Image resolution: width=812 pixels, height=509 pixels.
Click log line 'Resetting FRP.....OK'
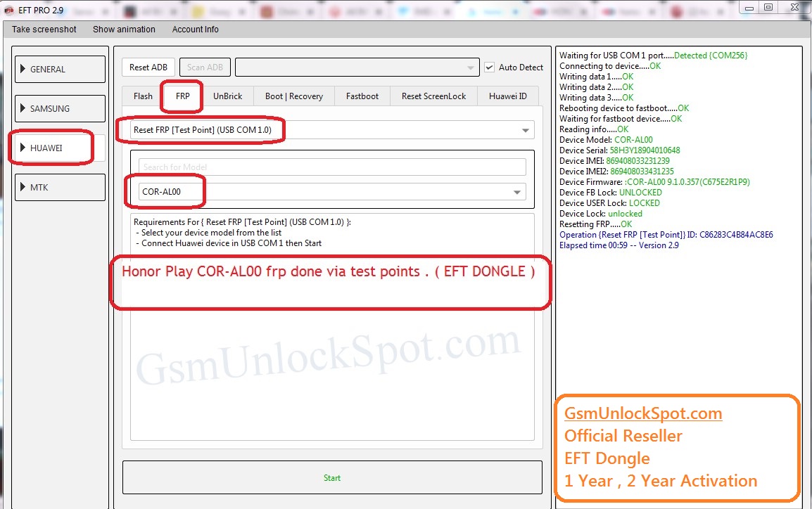tap(595, 224)
